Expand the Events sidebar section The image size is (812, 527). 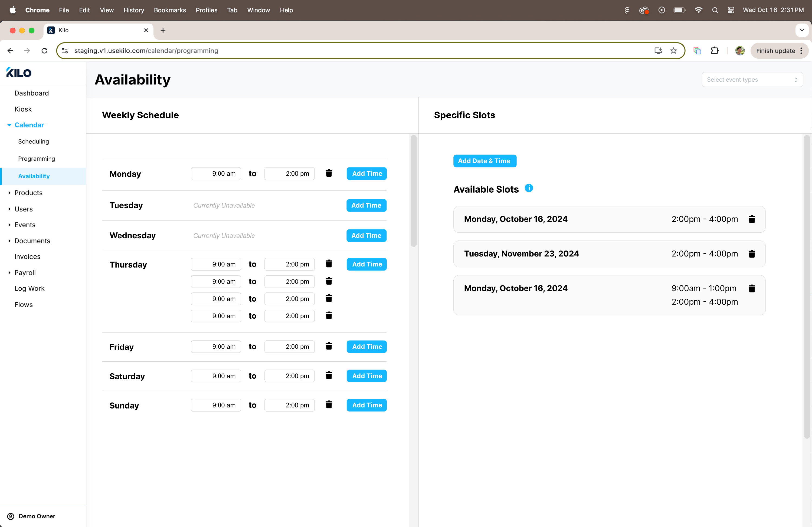(9, 225)
